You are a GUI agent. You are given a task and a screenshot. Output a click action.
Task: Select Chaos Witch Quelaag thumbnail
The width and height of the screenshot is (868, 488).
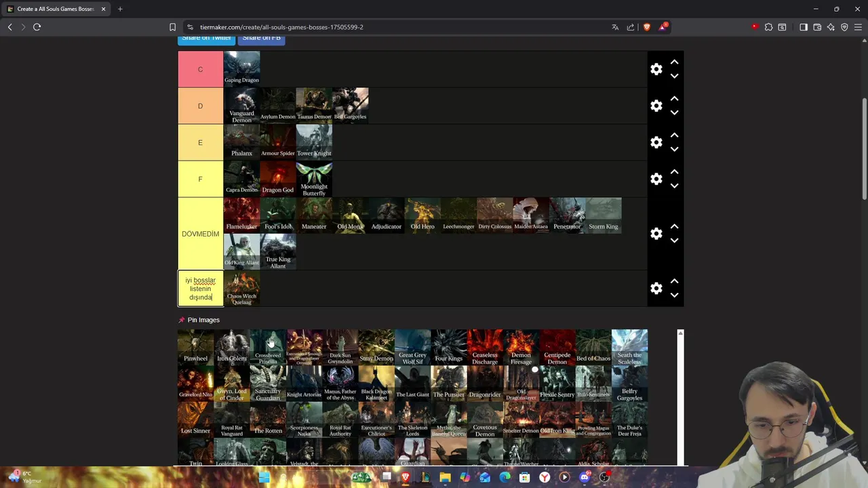pos(241,289)
